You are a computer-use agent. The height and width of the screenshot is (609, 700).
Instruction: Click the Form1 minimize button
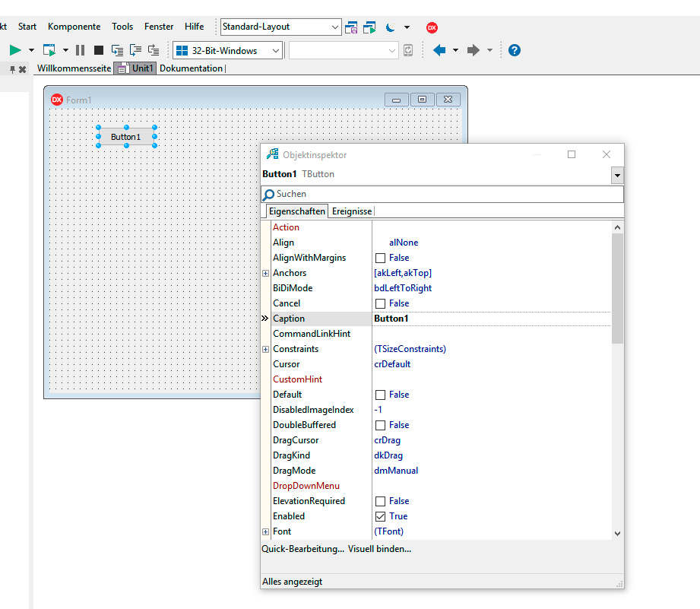(x=397, y=99)
